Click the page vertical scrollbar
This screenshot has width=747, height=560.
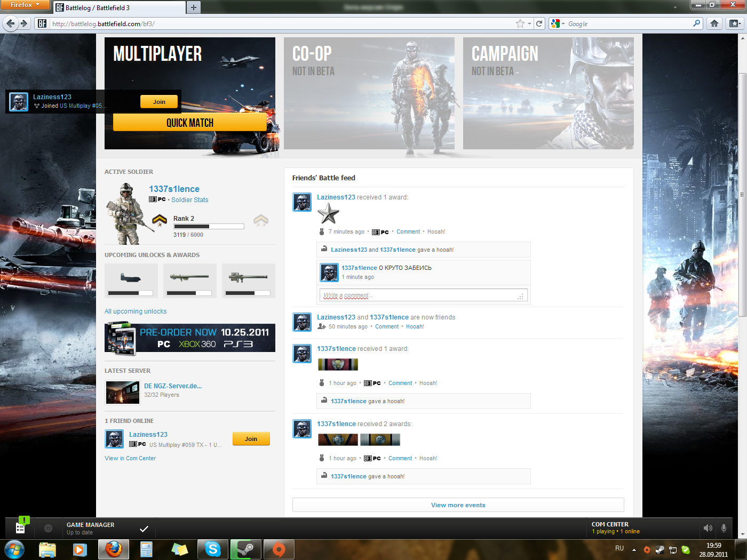(742, 195)
